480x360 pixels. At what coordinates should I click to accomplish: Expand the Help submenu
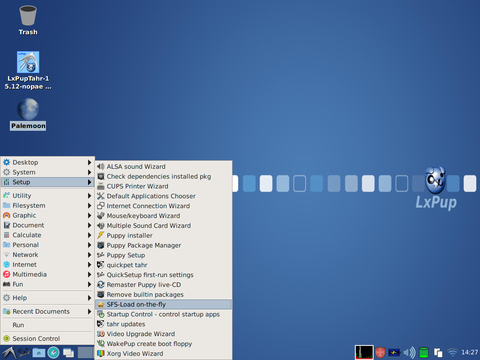click(47, 298)
